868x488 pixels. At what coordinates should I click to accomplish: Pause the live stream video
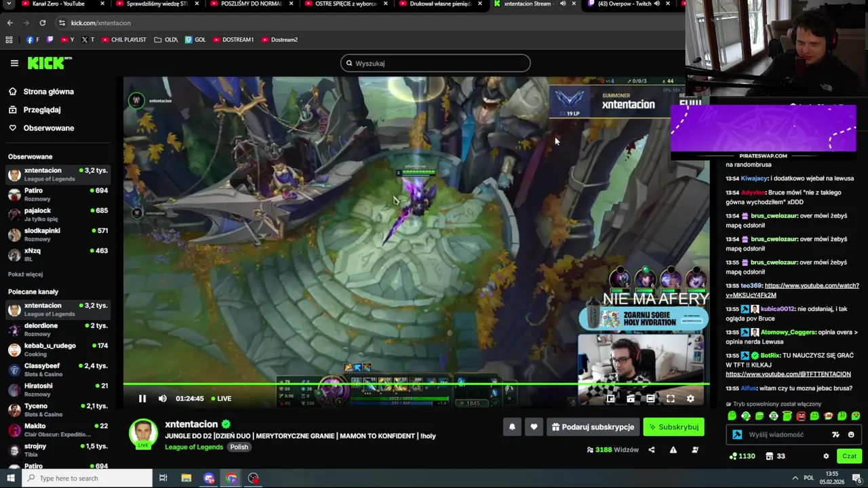142,399
